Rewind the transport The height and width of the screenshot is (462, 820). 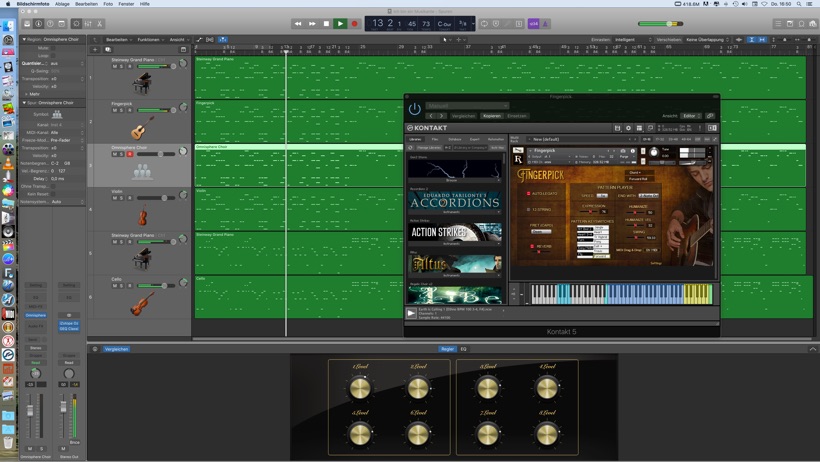298,24
